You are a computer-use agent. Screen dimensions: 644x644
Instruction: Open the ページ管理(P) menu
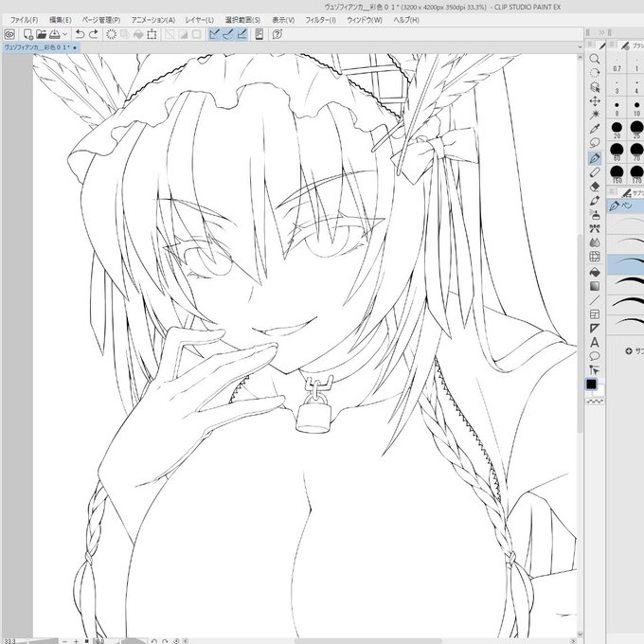pyautogui.click(x=101, y=20)
